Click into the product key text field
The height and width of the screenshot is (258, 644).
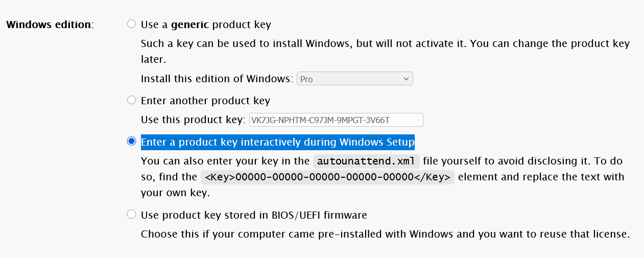336,120
